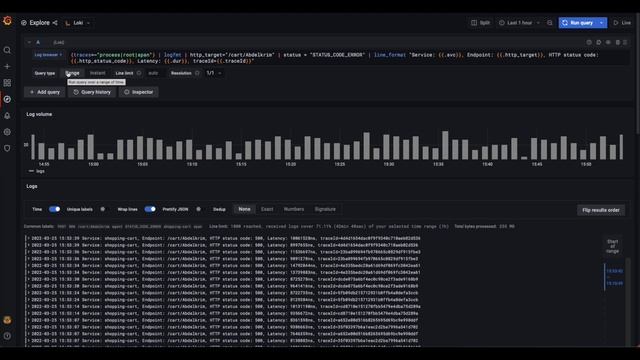Toggle the Prettify JSON switch
Viewport: 640px width, 360px height.
(198, 209)
